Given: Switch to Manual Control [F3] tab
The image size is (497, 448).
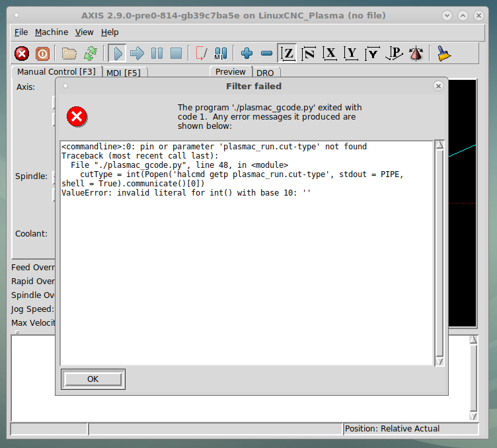Looking at the screenshot, I should (x=56, y=72).
